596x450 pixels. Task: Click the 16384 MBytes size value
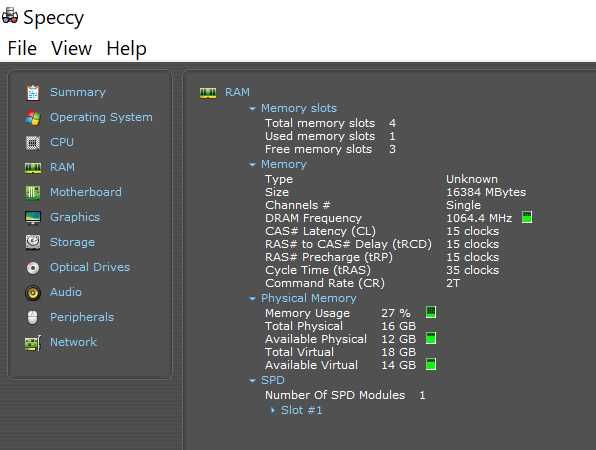point(486,192)
